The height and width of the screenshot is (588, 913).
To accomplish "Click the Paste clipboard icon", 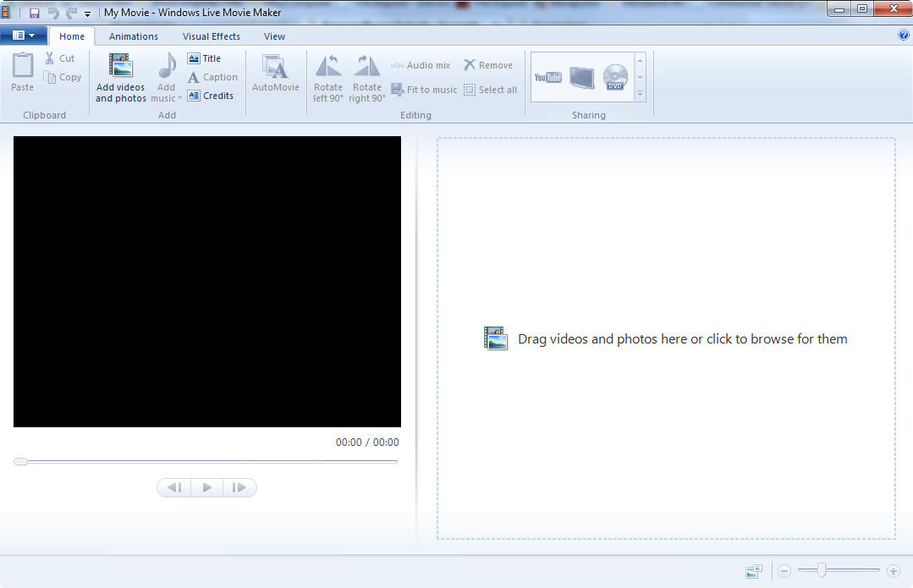I will [23, 72].
